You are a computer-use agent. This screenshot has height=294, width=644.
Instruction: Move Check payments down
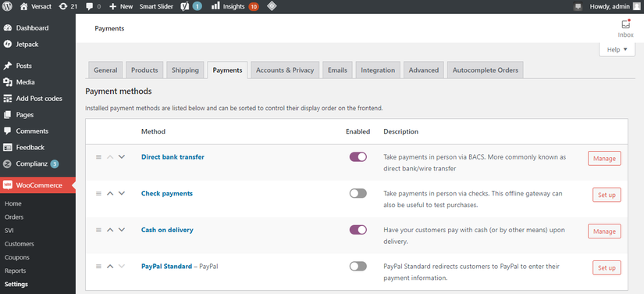[122, 193]
